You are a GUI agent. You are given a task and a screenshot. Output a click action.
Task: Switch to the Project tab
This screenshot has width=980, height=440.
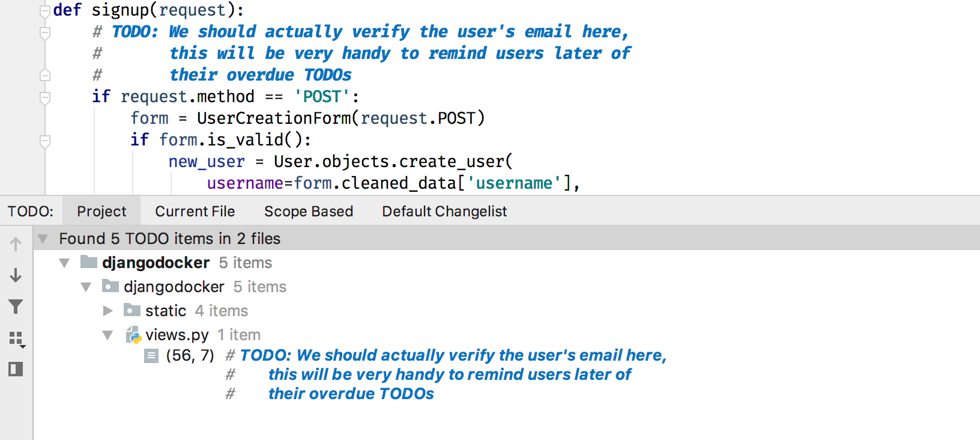tap(101, 212)
